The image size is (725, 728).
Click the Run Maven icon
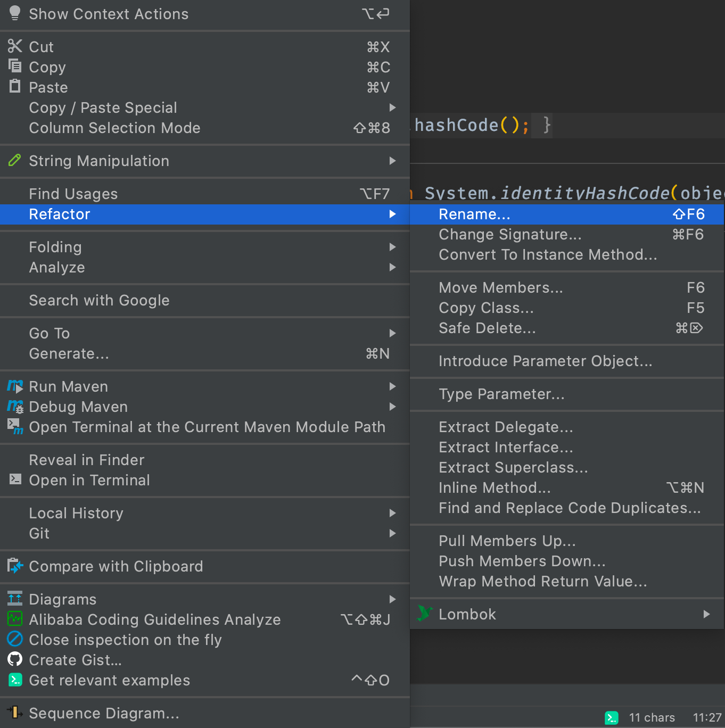point(15,386)
